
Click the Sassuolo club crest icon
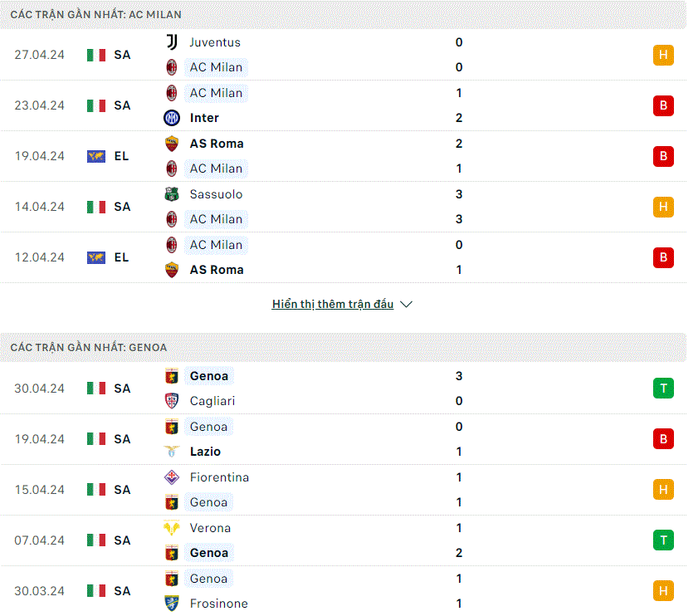pyautogui.click(x=172, y=194)
